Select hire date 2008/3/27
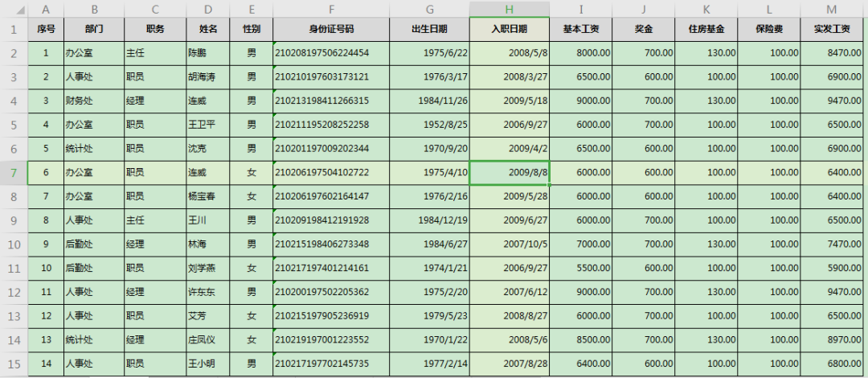868x378 pixels. [x=510, y=77]
